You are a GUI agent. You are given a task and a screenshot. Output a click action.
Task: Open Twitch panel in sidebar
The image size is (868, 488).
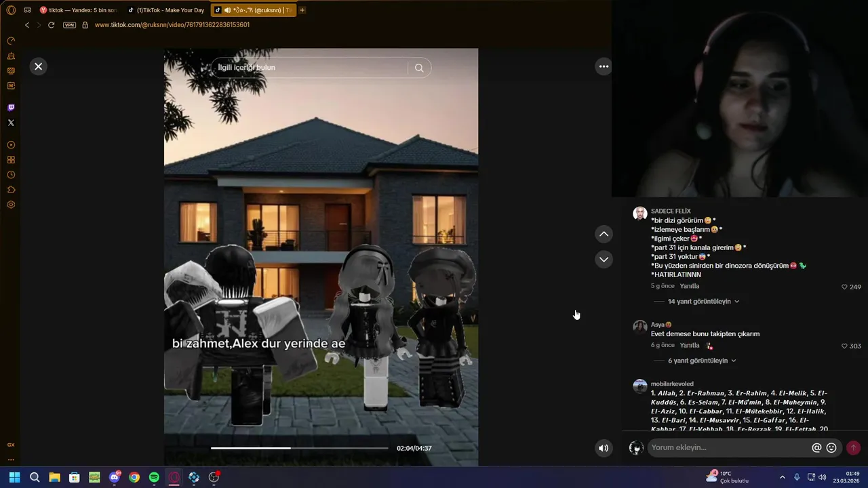pyautogui.click(x=11, y=108)
